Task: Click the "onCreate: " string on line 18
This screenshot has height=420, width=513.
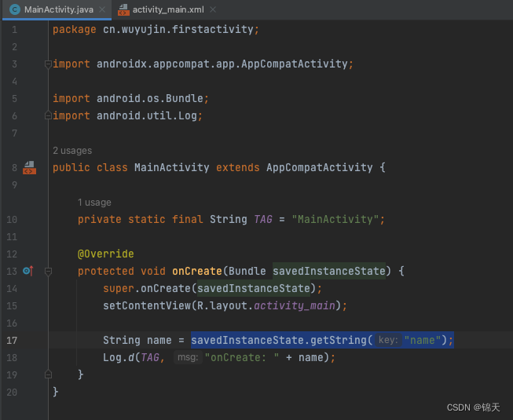Action: point(242,357)
